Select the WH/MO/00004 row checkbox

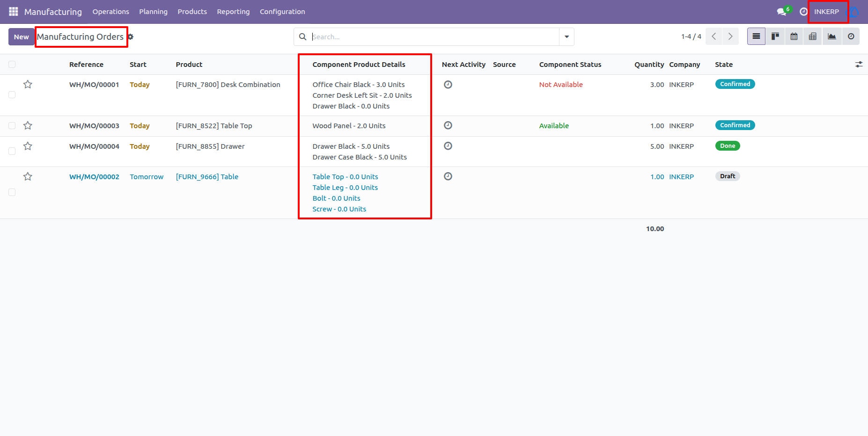(x=12, y=151)
